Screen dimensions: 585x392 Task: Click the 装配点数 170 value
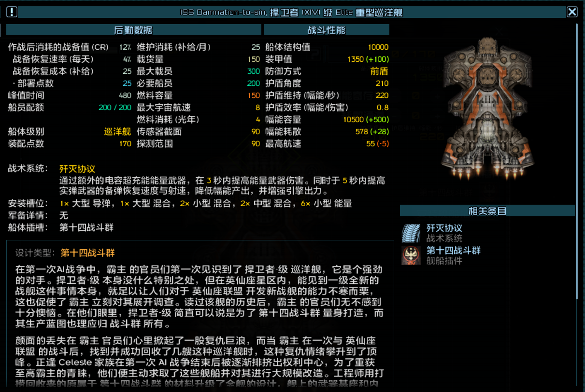point(125,144)
